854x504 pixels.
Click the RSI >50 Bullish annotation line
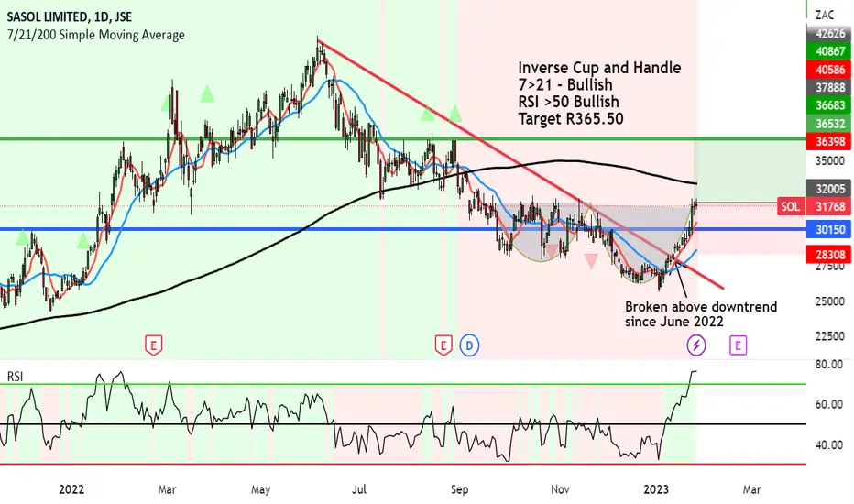coord(569,102)
